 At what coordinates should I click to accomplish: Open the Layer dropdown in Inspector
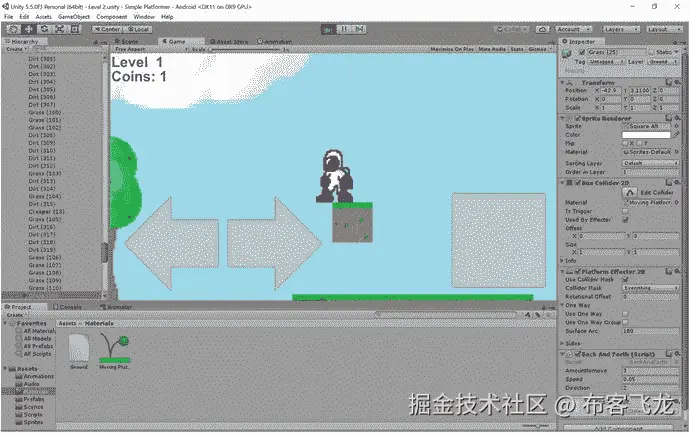pos(664,62)
